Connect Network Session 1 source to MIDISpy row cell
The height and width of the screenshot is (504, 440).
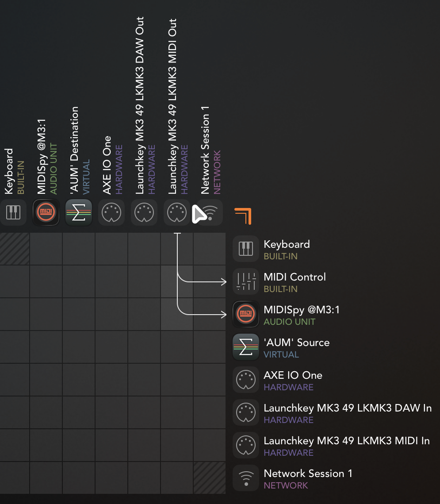(210, 314)
